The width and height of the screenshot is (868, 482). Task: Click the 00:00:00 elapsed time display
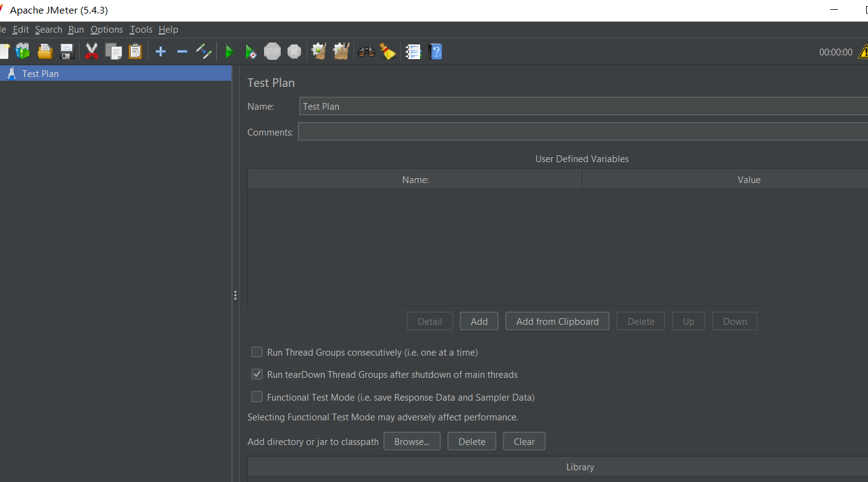tap(836, 52)
